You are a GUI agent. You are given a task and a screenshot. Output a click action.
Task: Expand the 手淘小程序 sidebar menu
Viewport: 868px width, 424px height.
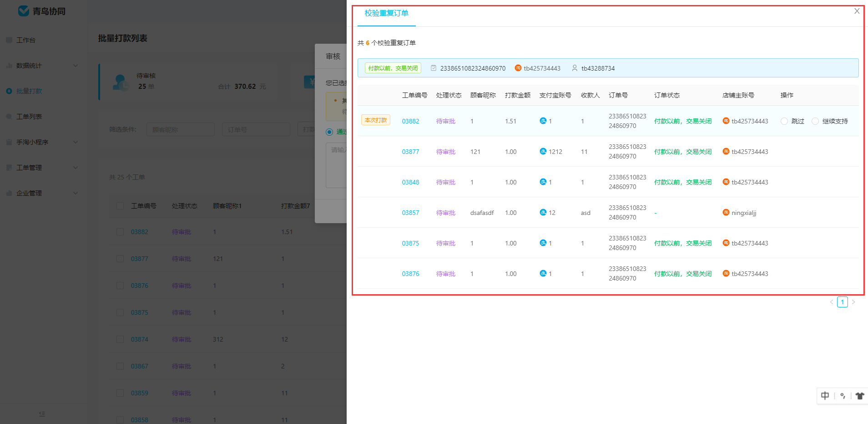pos(44,142)
